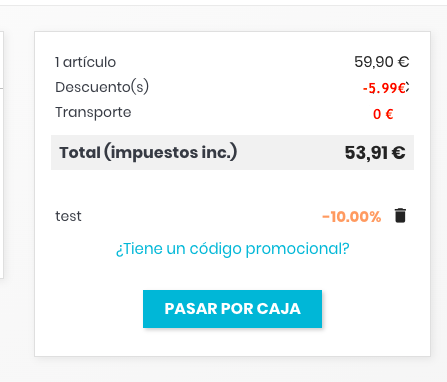Select the 1 artículo label
This screenshot has height=382, width=447.
pos(86,62)
